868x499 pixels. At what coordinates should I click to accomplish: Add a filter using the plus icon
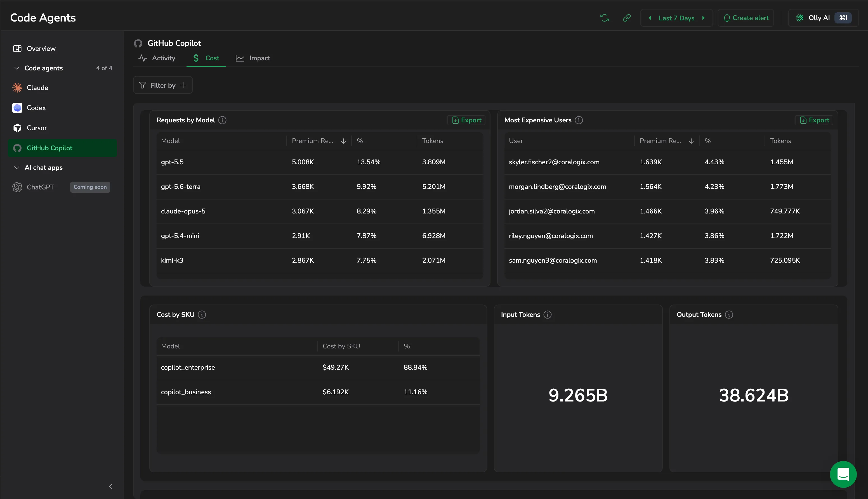click(183, 85)
